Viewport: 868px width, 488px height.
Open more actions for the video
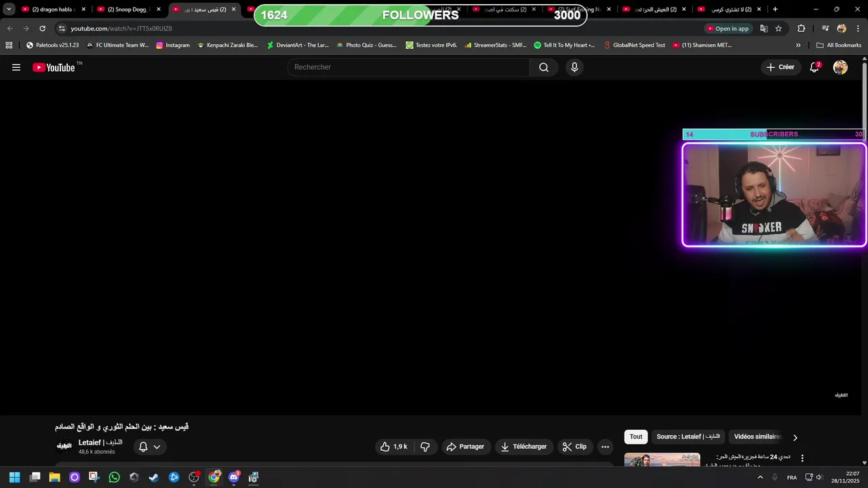[x=605, y=447]
